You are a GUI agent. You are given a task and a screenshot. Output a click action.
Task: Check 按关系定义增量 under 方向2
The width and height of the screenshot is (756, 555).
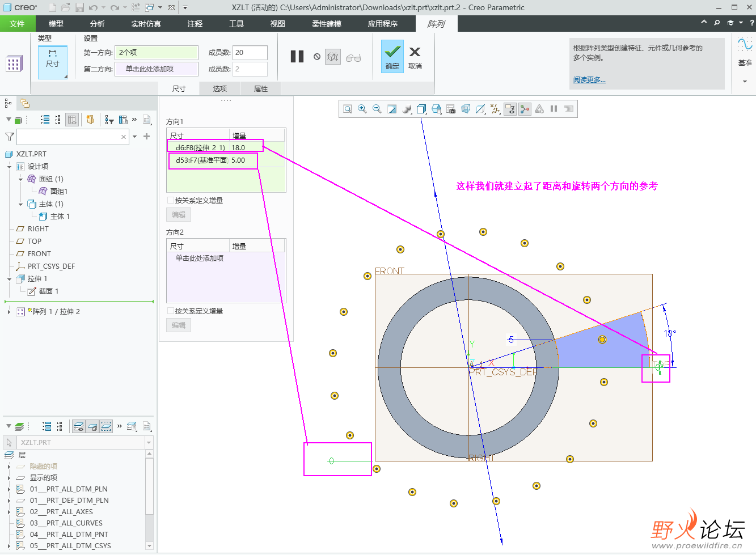[x=171, y=311]
